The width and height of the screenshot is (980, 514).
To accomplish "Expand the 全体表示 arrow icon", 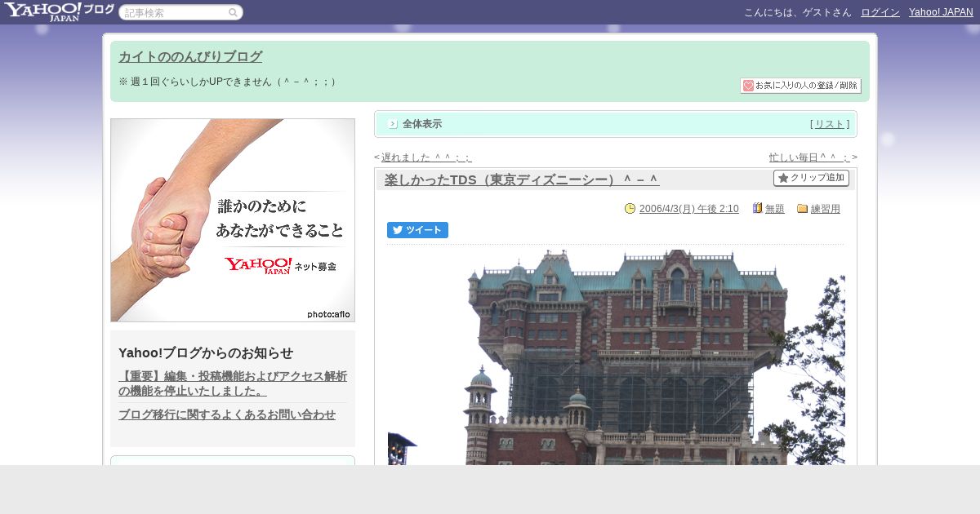I will pyautogui.click(x=393, y=124).
